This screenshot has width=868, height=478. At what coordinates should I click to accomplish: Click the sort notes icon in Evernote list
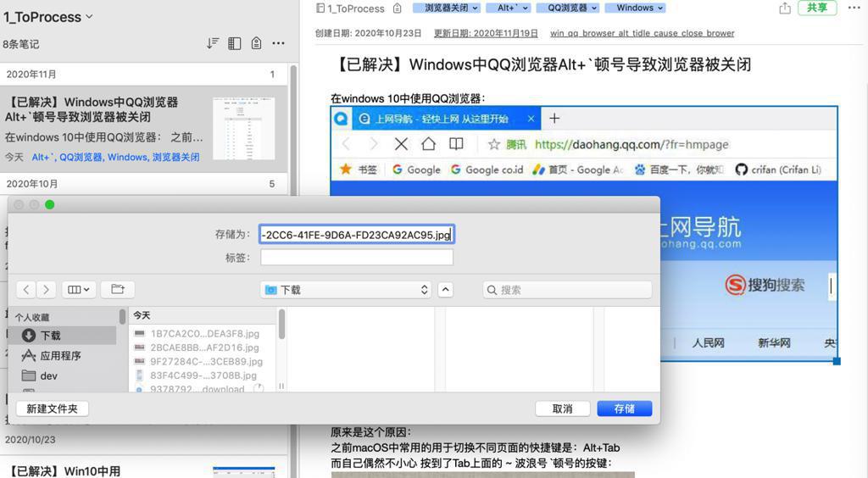pyautogui.click(x=213, y=43)
